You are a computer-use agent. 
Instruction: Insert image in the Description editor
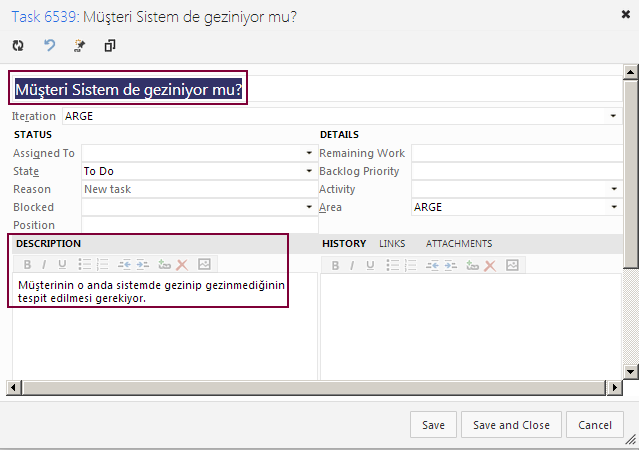pyautogui.click(x=204, y=265)
